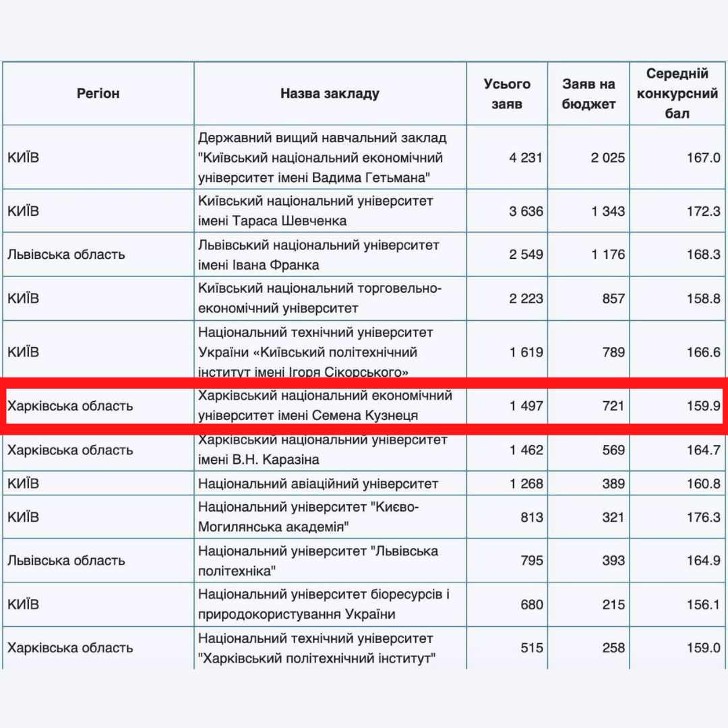Select the total applications value "795"
This screenshot has height=728, width=728.
click(532, 560)
